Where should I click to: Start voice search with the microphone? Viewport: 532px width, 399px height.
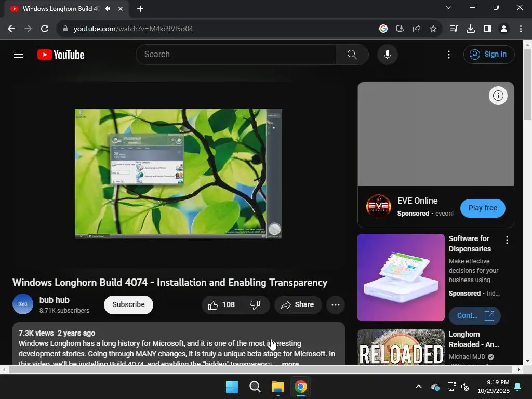click(x=387, y=54)
